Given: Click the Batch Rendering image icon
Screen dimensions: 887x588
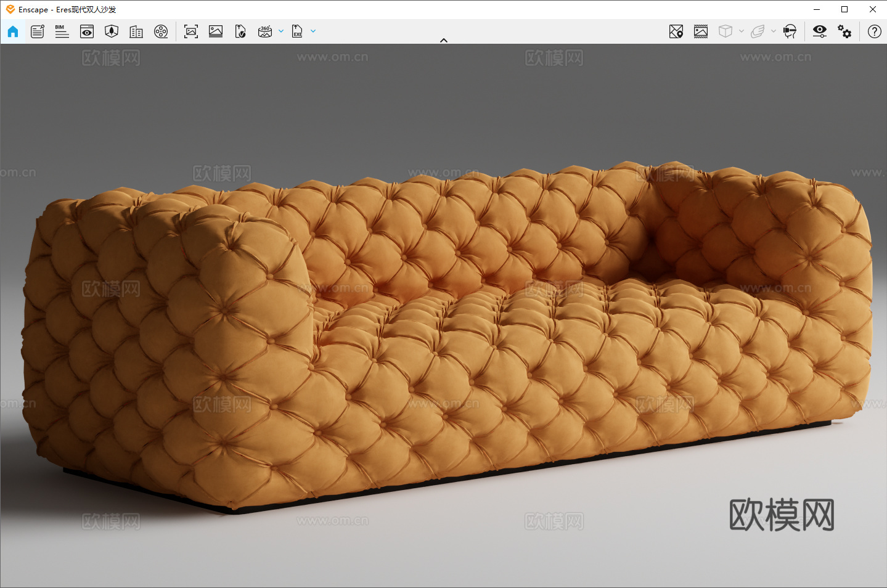Looking at the screenshot, I should tap(216, 31).
